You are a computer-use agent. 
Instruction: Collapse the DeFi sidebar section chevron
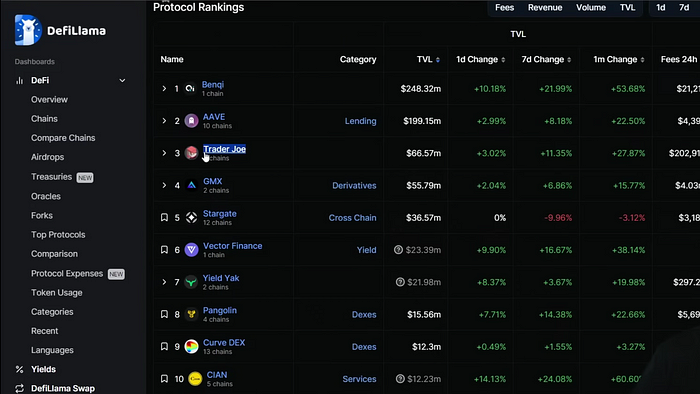[x=122, y=80]
